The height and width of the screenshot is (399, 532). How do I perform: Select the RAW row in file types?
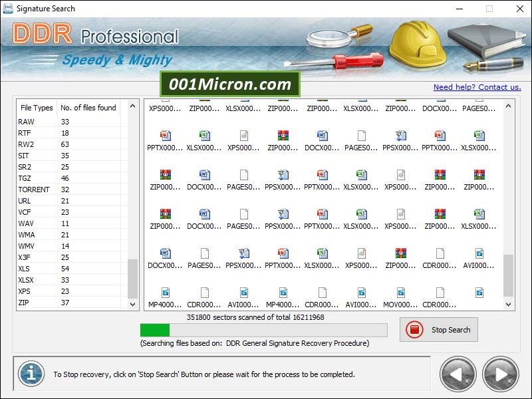[x=69, y=122]
